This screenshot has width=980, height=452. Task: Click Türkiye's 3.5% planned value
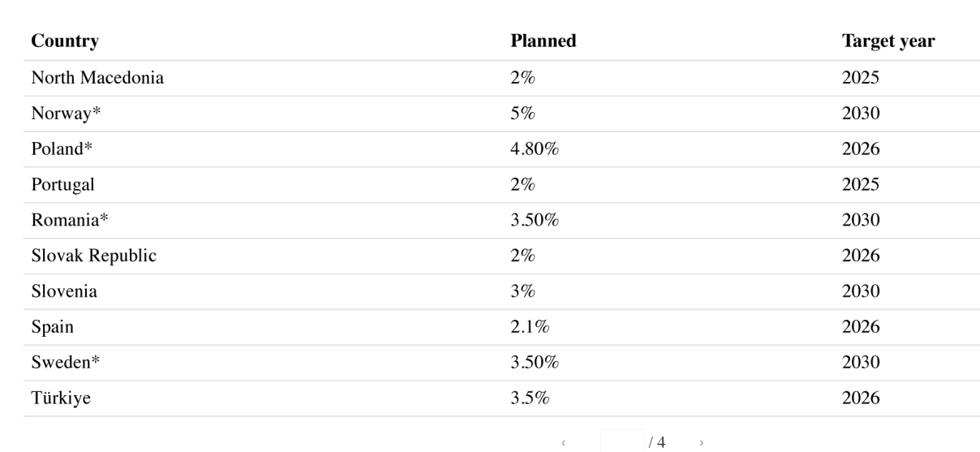coord(531,398)
